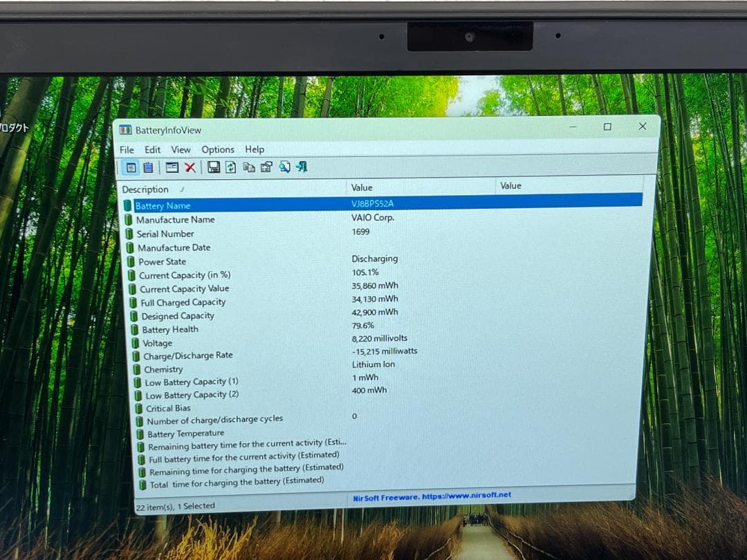Switch to Battery Information view icon

point(130,167)
